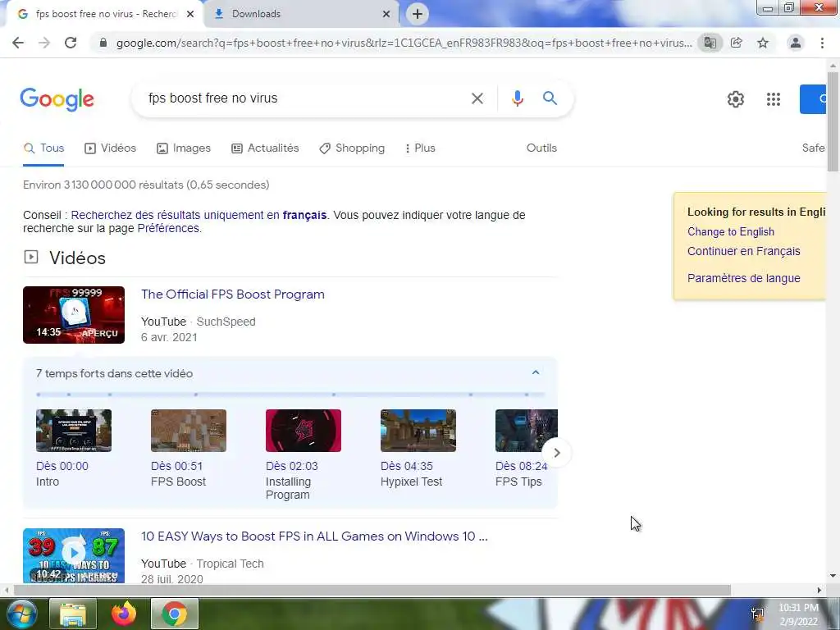Submit search with magnifier icon

click(550, 98)
